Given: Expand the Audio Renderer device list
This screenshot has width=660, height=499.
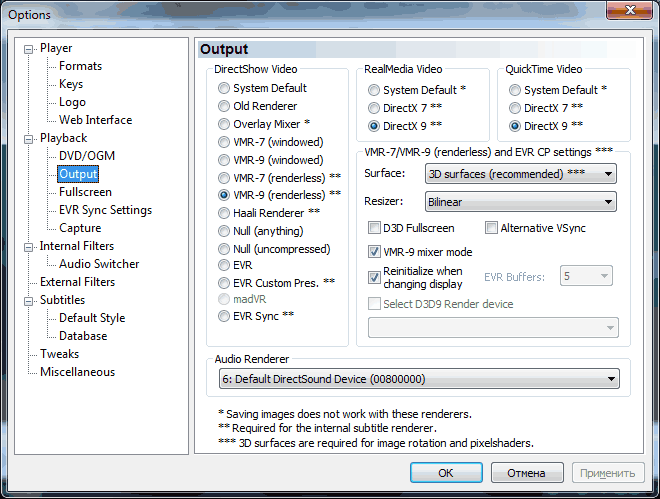Looking at the screenshot, I should point(418,379).
